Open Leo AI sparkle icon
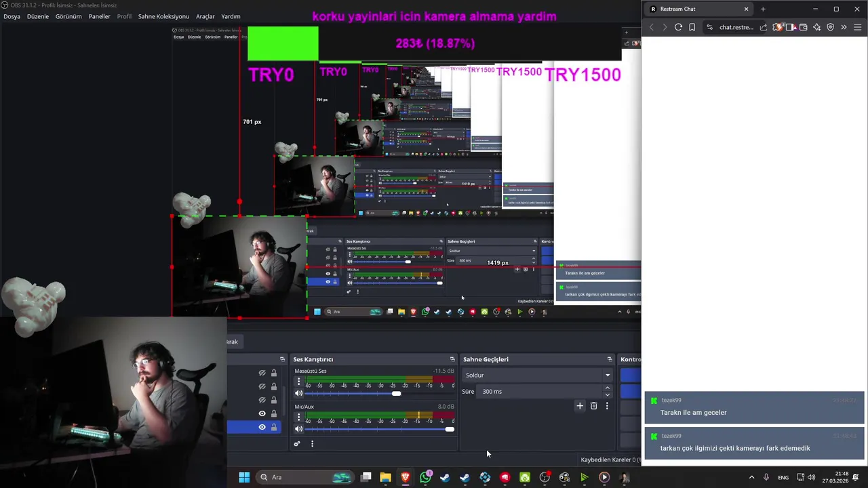 click(817, 27)
